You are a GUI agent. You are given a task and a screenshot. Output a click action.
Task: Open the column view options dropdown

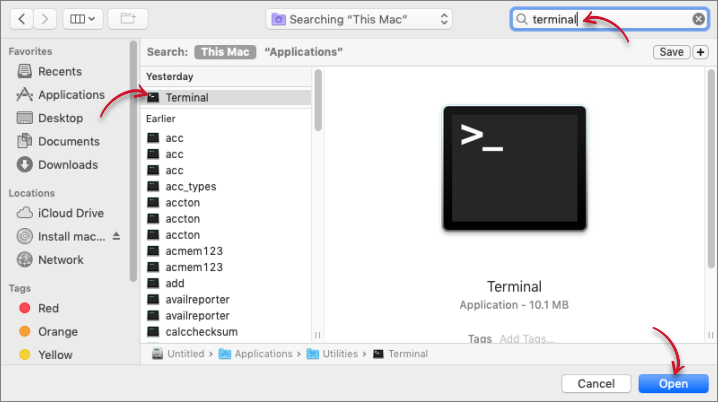click(x=83, y=19)
